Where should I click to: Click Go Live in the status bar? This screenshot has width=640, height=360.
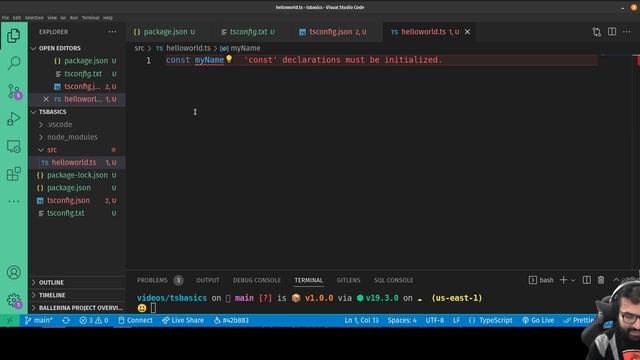(538, 320)
